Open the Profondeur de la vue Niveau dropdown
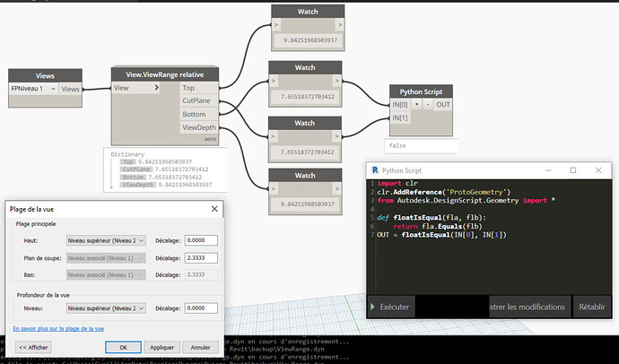Screen dimensions: 619x364 pyautogui.click(x=106, y=308)
